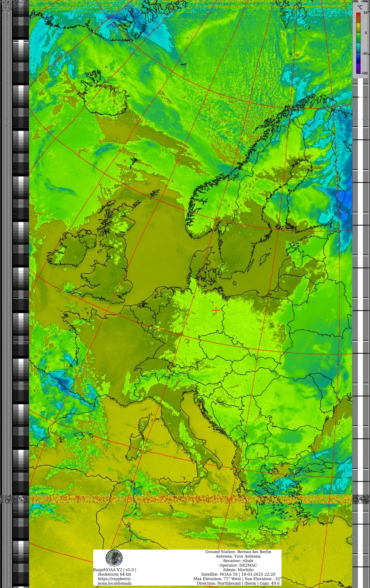Click the "Bookworm 64-bit" text
The height and width of the screenshot is (588, 370).
tap(115, 574)
